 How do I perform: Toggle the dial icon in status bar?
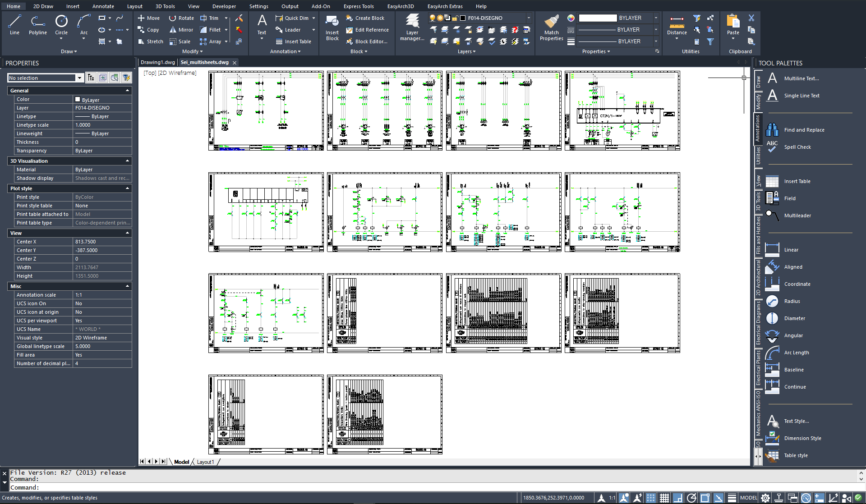click(x=806, y=498)
